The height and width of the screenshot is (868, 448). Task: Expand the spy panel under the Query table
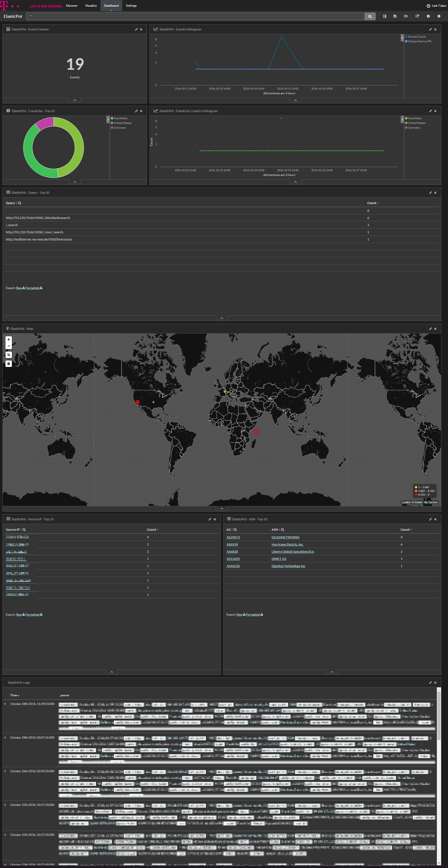tap(222, 318)
